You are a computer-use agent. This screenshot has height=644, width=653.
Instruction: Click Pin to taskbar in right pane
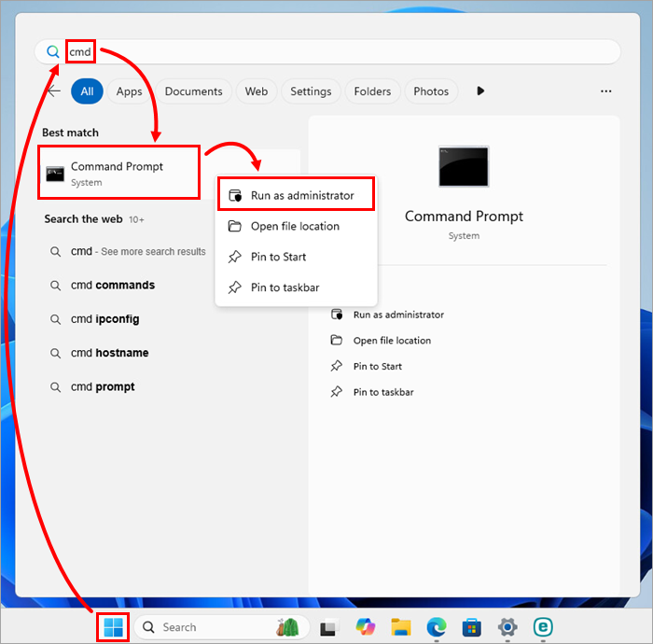tap(383, 392)
